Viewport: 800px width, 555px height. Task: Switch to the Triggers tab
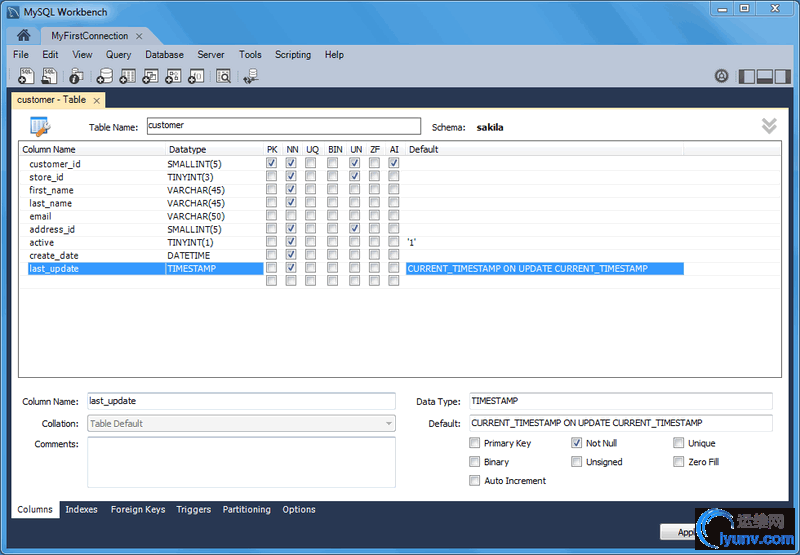point(193,510)
